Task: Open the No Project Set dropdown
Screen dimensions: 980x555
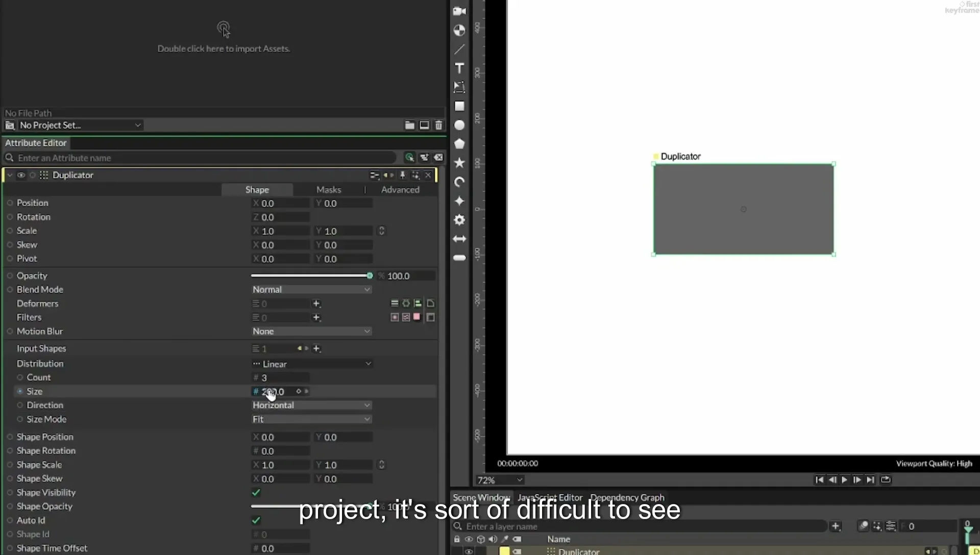Action: pos(80,125)
